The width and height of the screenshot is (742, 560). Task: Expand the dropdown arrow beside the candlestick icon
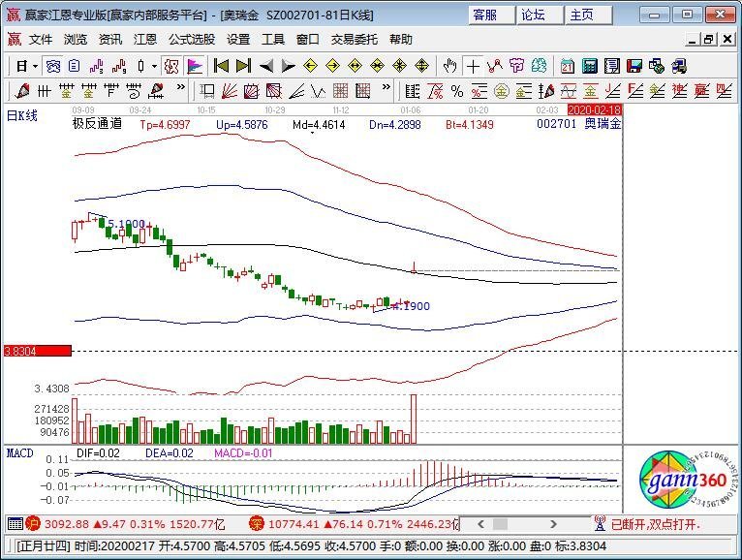(154, 66)
